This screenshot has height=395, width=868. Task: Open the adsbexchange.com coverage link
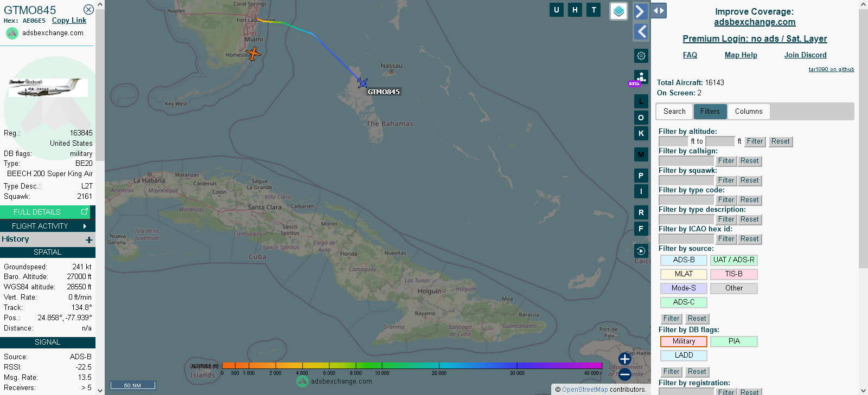pos(755,22)
